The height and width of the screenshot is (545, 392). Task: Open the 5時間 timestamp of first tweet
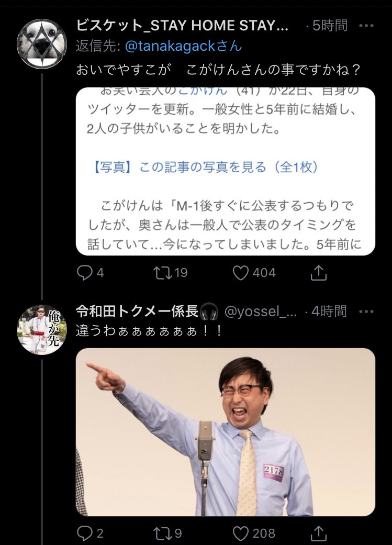click(x=330, y=26)
